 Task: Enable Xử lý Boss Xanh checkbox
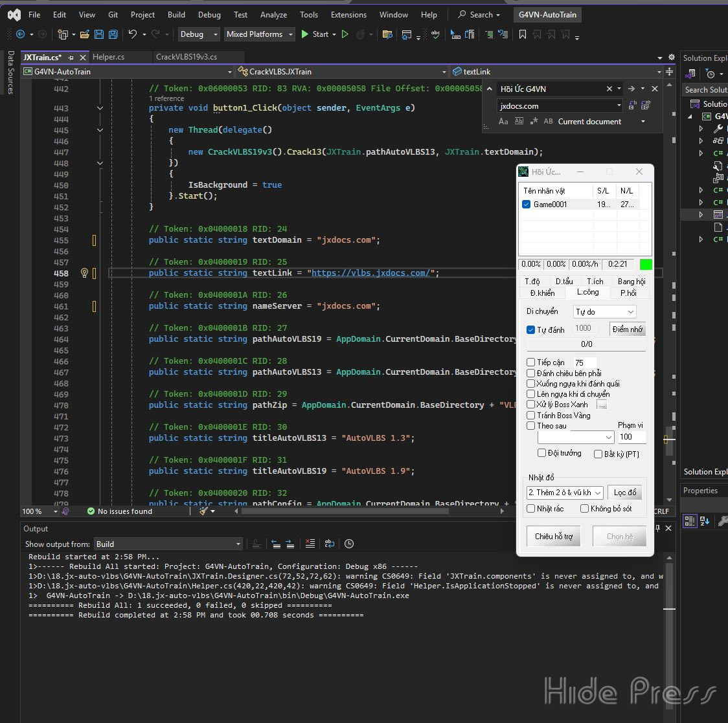(x=530, y=404)
